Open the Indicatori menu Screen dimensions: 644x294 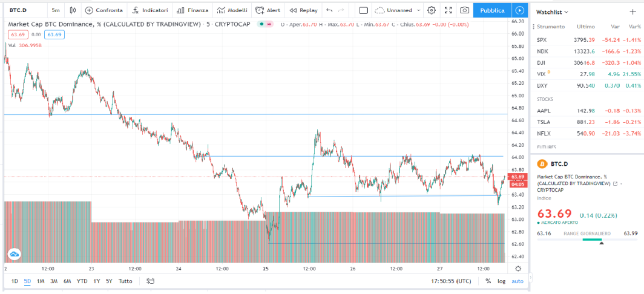(x=150, y=10)
